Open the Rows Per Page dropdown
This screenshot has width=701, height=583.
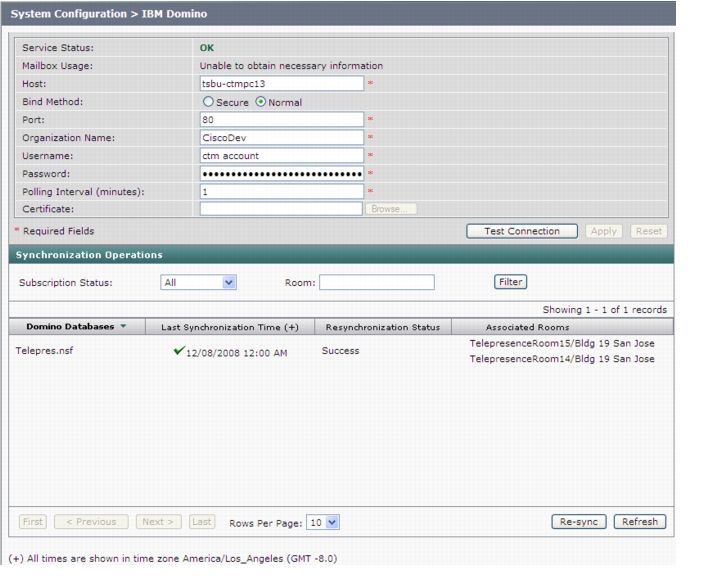pyautogui.click(x=323, y=522)
